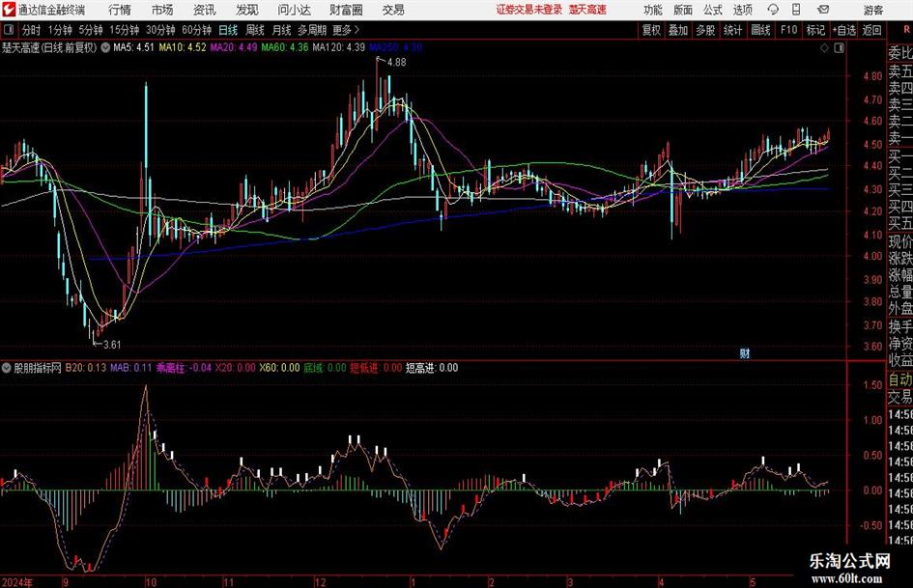This screenshot has height=588, width=913.
Task: Click the 统计 statistics button
Action: pos(732,30)
